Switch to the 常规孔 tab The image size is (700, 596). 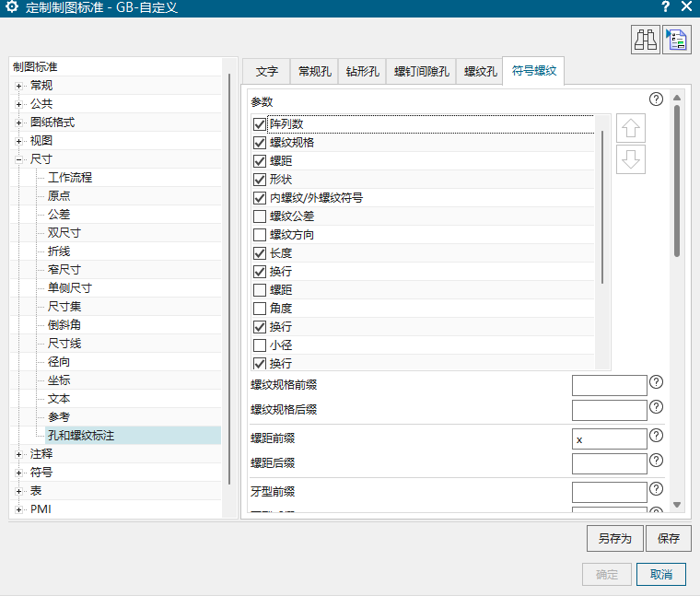(x=314, y=72)
